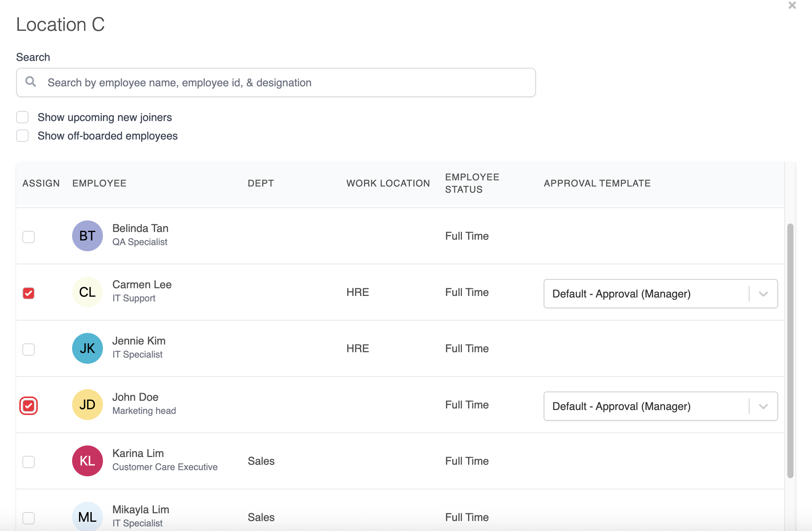The height and width of the screenshot is (531, 812).
Task: Click chevron arrow in Carmen Lee's template
Action: [x=763, y=294]
